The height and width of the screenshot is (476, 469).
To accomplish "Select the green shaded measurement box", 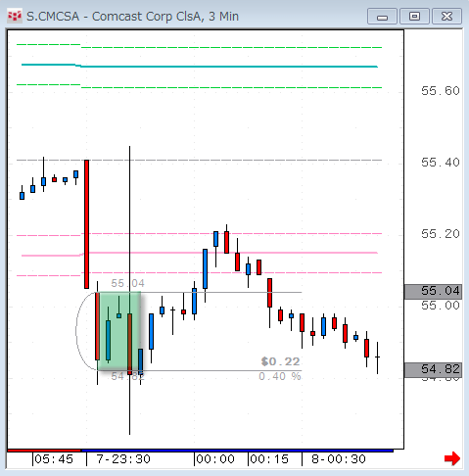I will pos(119,331).
